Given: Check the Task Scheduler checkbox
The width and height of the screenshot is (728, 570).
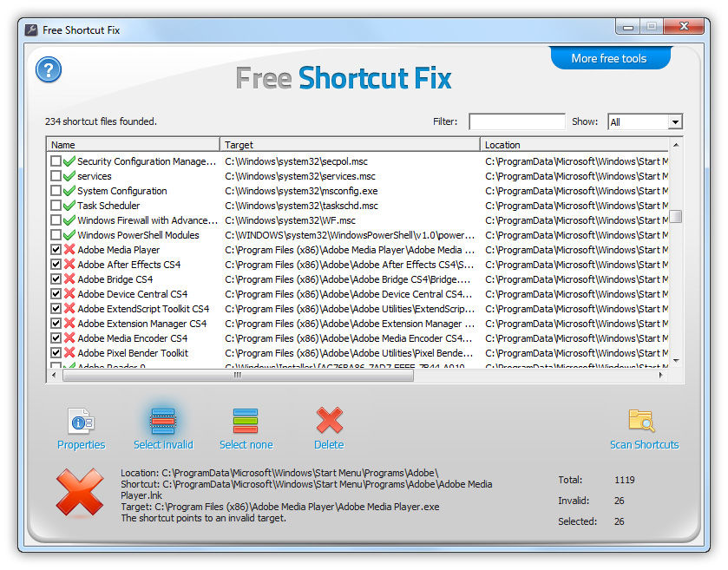Looking at the screenshot, I should pos(56,205).
